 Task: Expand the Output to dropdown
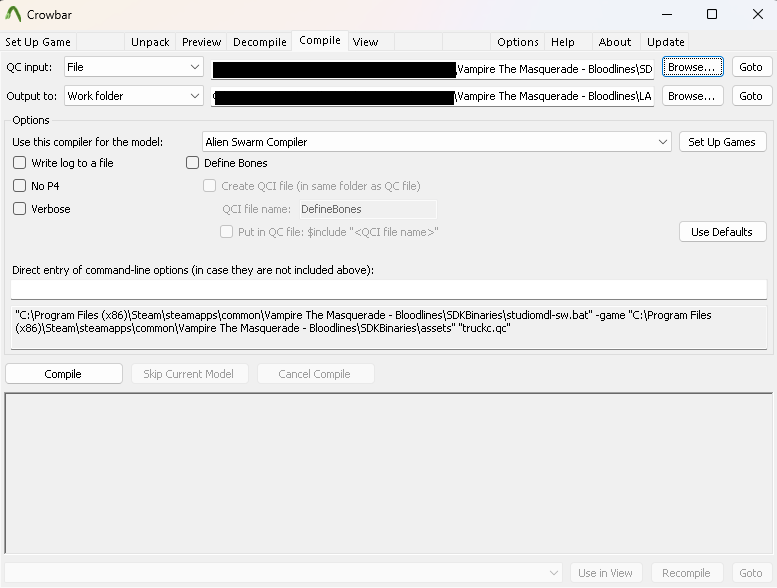[134, 96]
